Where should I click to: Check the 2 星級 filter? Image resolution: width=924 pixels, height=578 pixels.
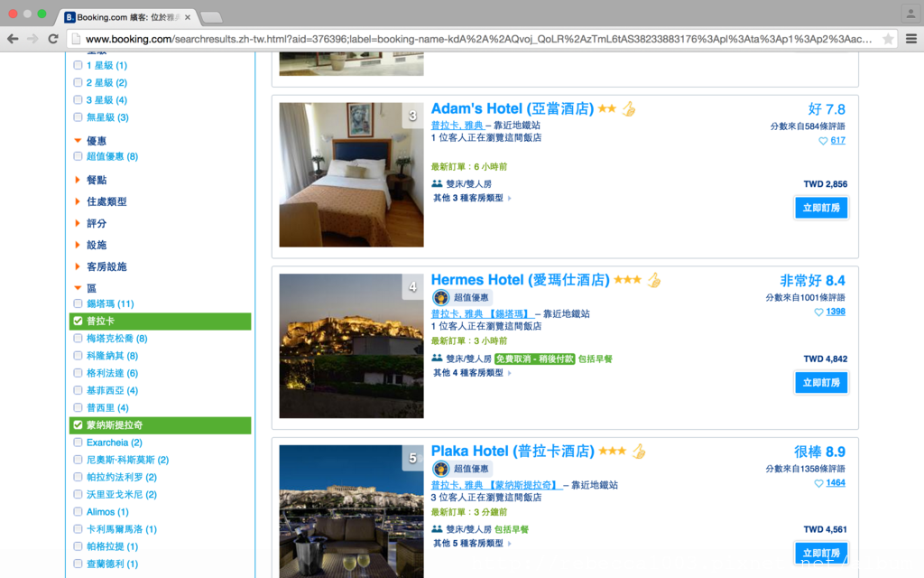[78, 82]
